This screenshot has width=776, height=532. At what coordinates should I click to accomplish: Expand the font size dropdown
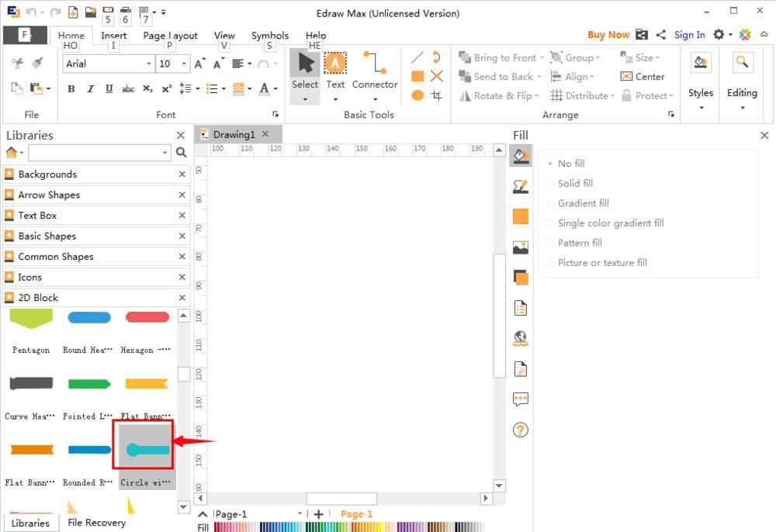(184, 64)
